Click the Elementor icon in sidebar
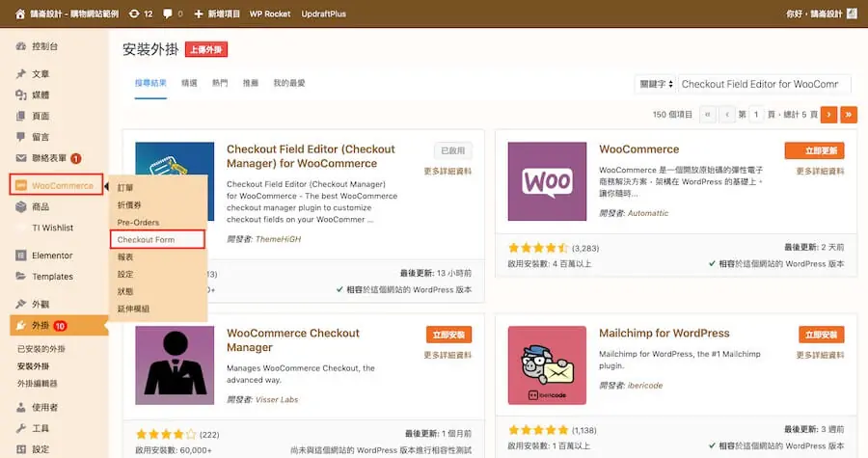Screen dimensions: 868x458 [21, 256]
